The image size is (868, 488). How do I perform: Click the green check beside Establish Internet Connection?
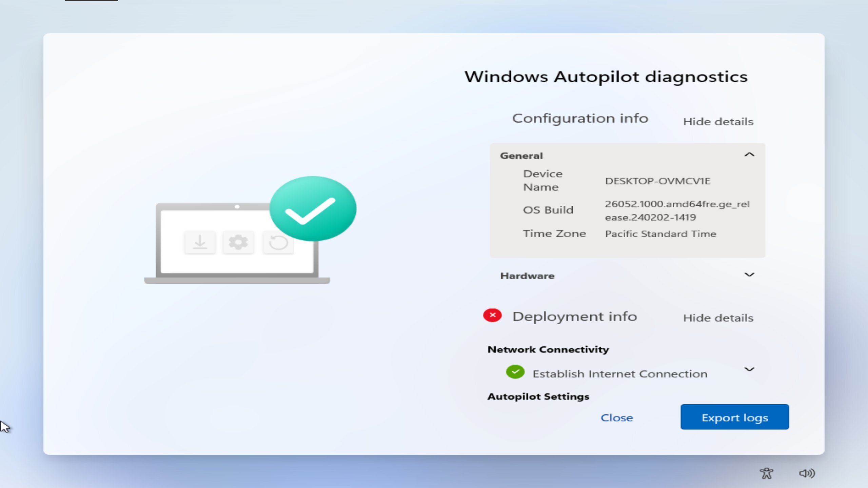point(515,372)
